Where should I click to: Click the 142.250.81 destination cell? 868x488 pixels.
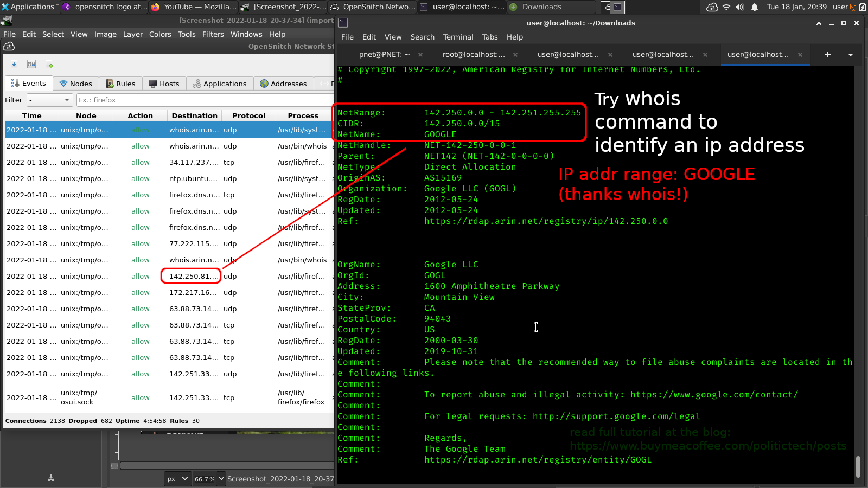click(194, 277)
